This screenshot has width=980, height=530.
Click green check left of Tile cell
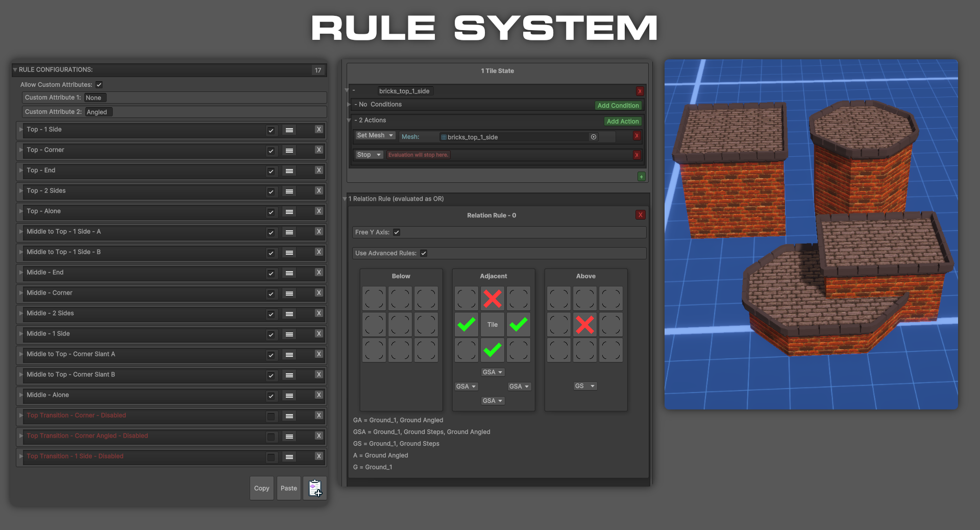coord(467,325)
